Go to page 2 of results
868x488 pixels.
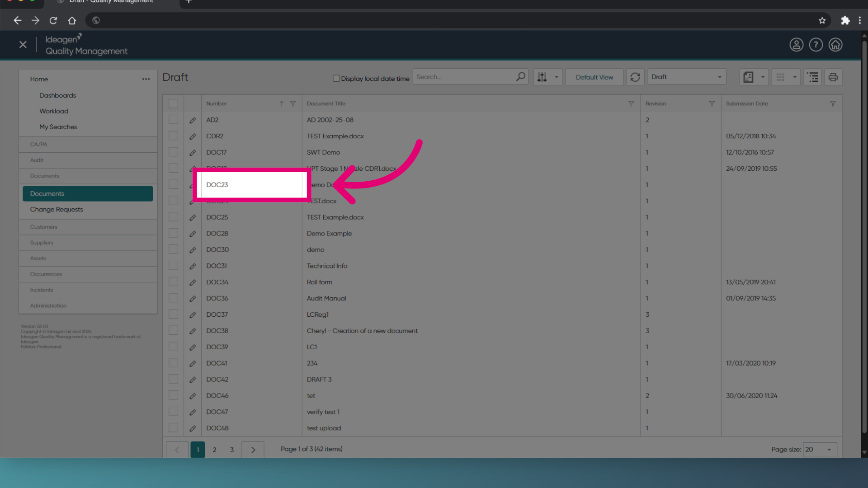pyautogui.click(x=215, y=450)
